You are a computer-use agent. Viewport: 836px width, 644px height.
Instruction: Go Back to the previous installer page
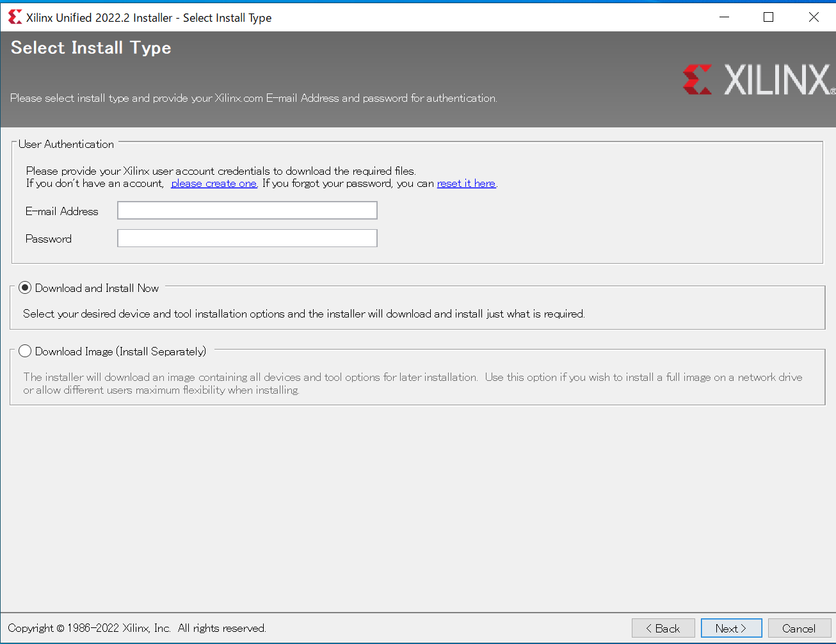click(x=663, y=629)
